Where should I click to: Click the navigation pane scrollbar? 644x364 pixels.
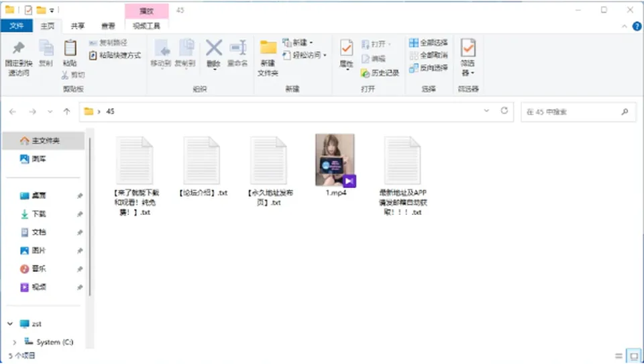[90, 217]
